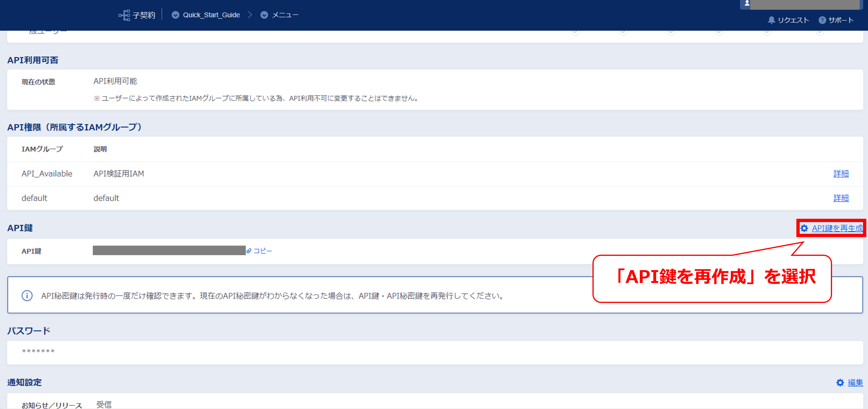Click the grayed-out API key value area

(168, 251)
